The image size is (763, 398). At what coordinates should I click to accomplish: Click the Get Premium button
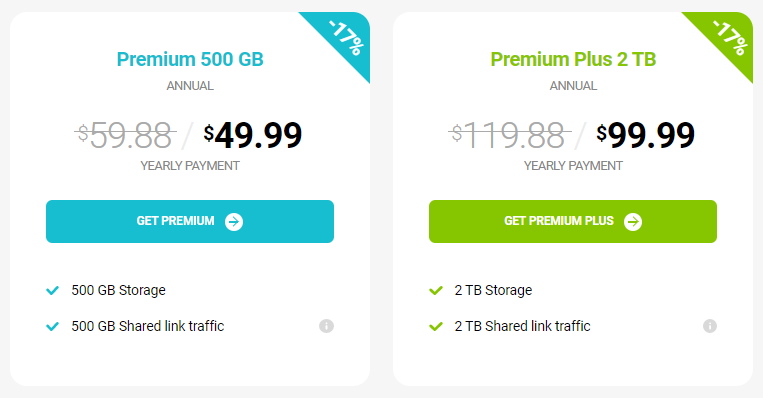tap(190, 221)
